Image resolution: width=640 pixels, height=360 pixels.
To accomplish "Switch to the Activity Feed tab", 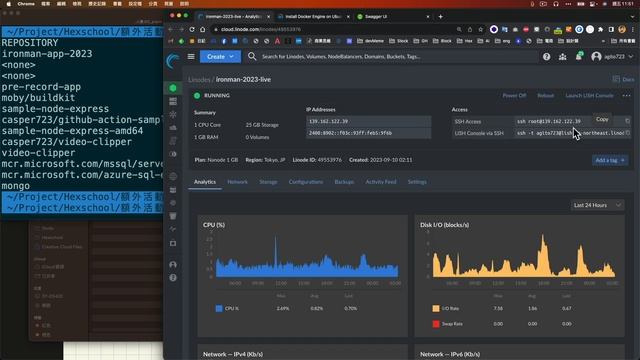I will [x=381, y=182].
